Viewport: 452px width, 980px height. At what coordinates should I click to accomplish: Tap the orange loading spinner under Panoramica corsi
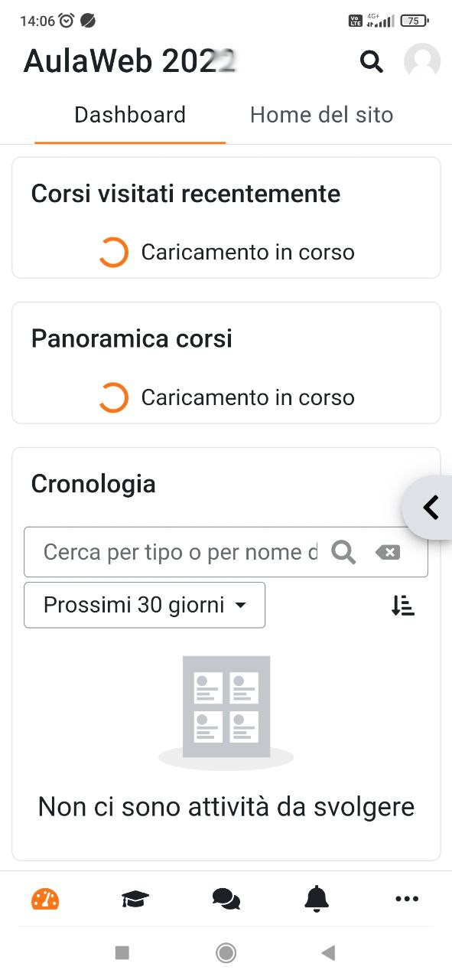[x=113, y=397]
